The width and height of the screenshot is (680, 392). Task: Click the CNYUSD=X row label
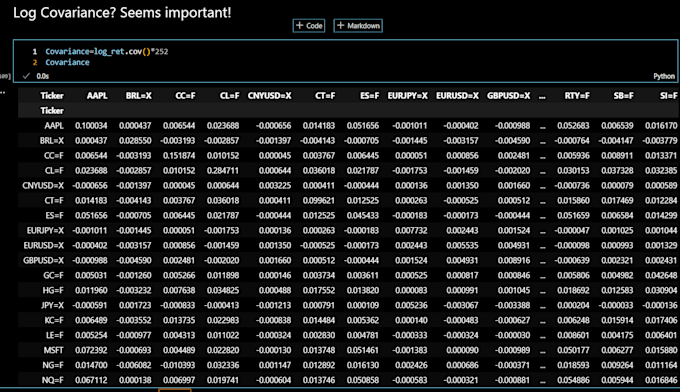point(43,186)
